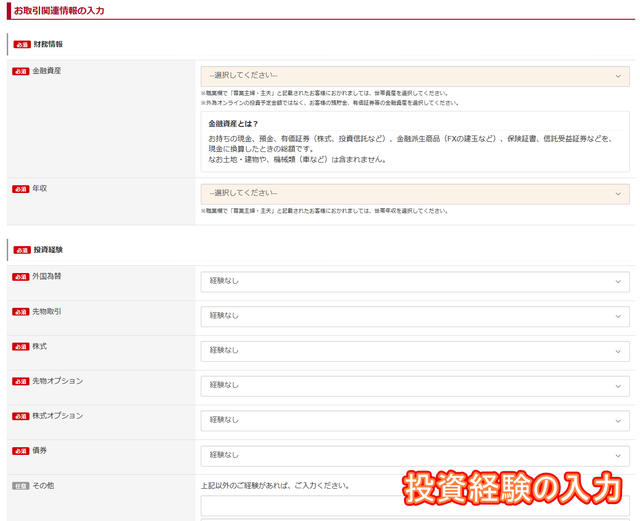Screen dimensions: 640x521
Task: Click the 上記以外のご経験があれば hint text
Action: pos(275,486)
